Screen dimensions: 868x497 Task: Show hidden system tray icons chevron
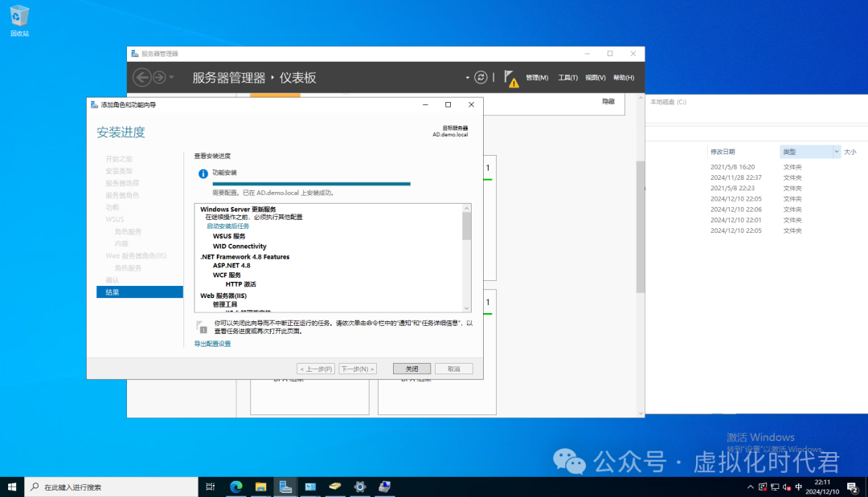[751, 487]
